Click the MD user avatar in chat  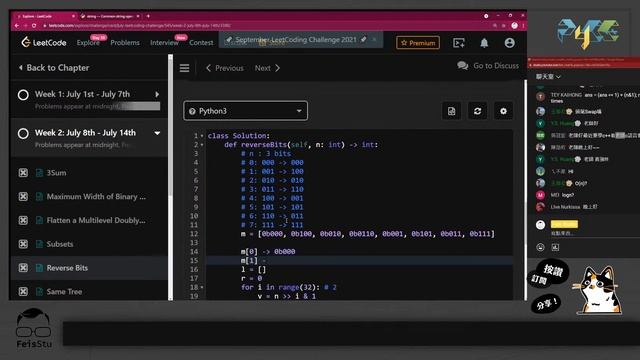pos(540,195)
